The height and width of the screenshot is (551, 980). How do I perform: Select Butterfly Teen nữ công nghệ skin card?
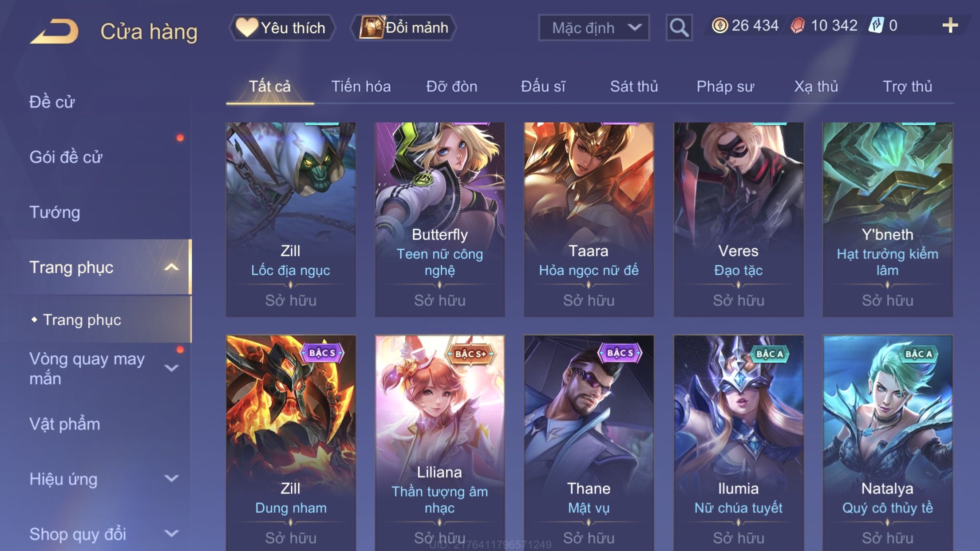439,219
